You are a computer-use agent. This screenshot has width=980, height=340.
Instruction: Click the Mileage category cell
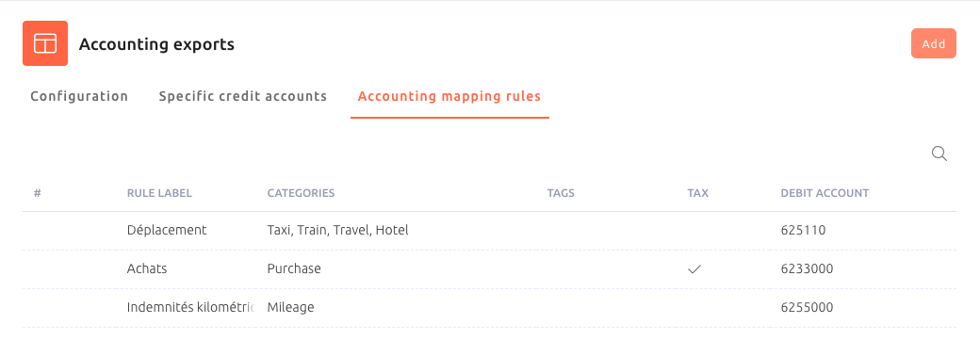click(x=290, y=307)
